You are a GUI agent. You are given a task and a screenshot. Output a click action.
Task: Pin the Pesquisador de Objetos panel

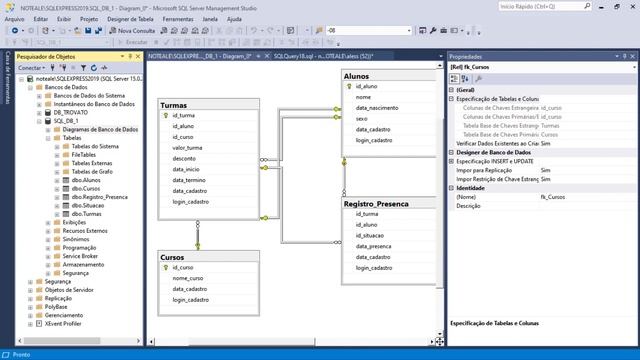tap(130, 56)
